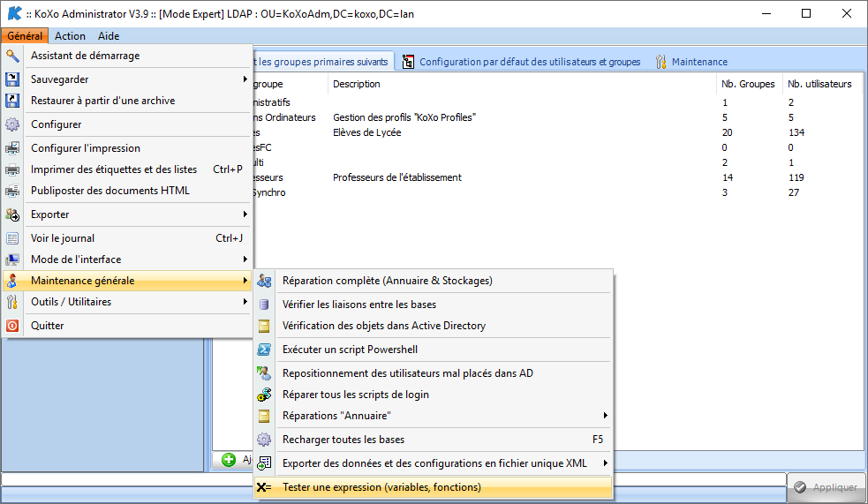Select Exécuter un script Powershell
This screenshot has width=868, height=504.
(434, 350)
